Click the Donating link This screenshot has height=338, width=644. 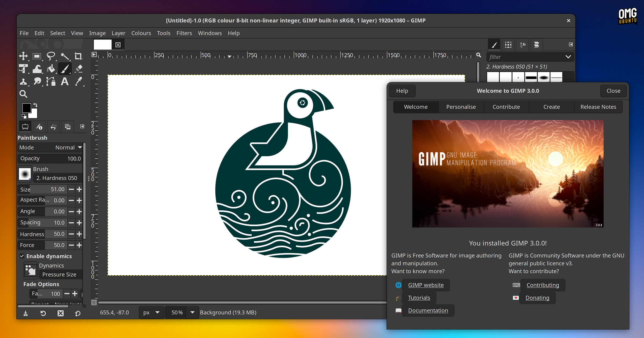537,297
